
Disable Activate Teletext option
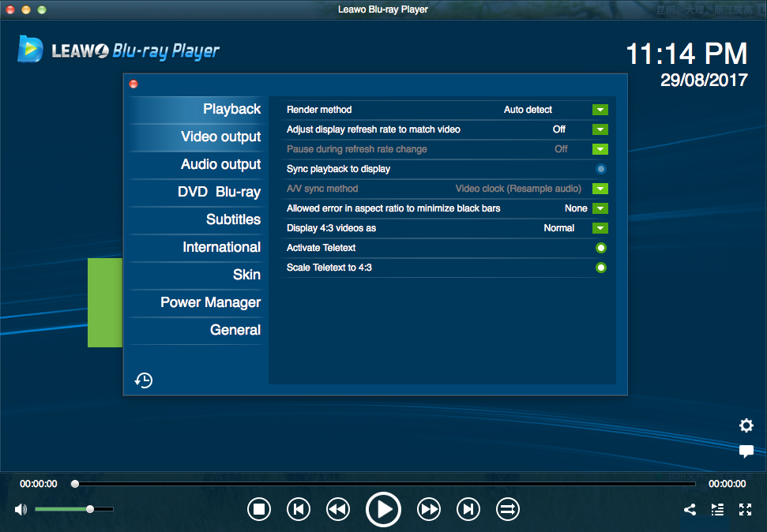click(601, 248)
